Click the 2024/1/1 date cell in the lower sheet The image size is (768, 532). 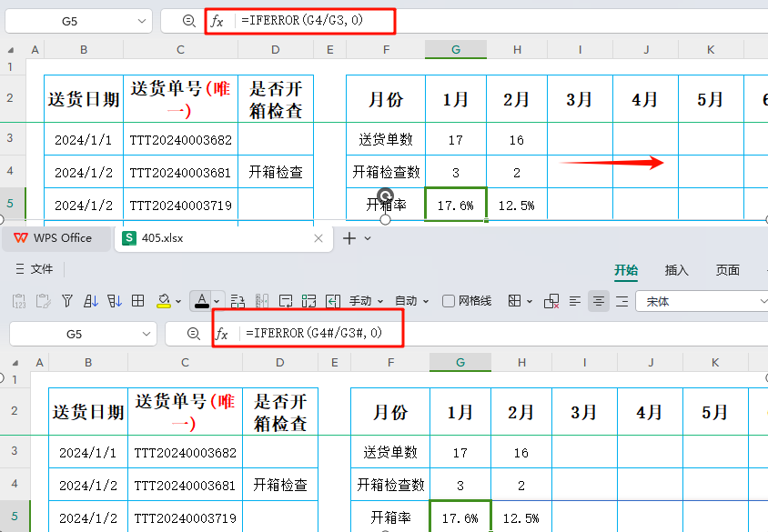[x=88, y=452]
